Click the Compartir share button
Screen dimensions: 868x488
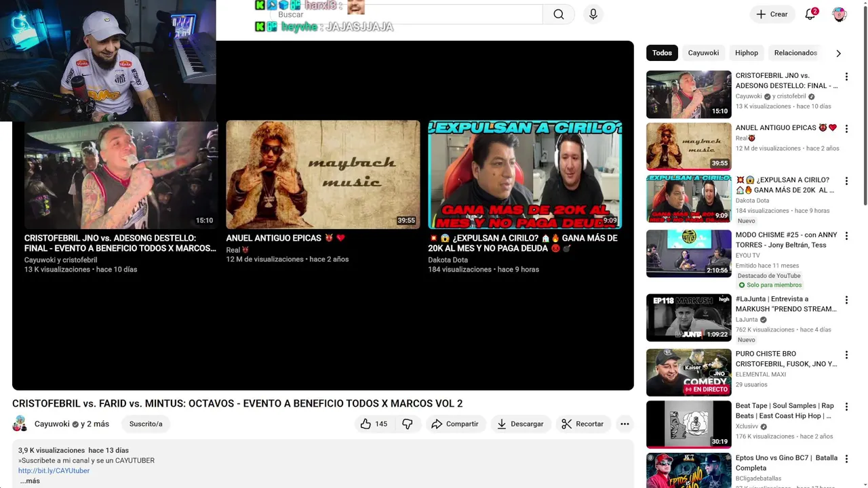[455, 424]
